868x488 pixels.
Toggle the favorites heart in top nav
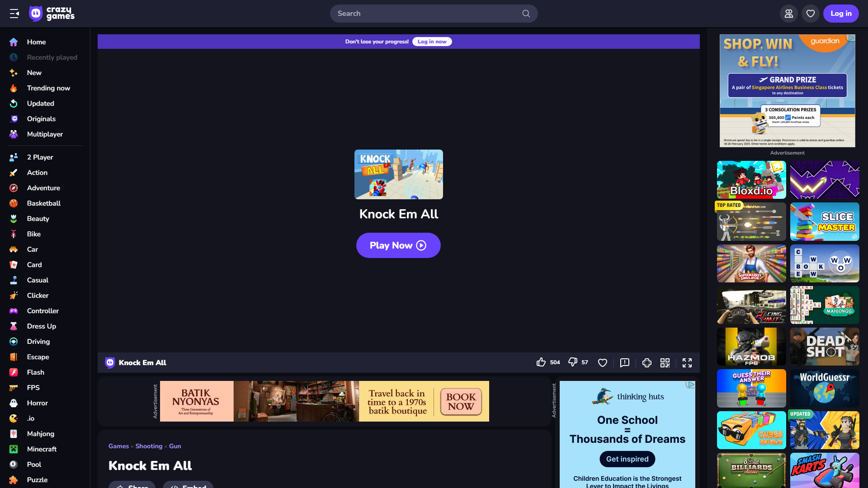coord(810,13)
